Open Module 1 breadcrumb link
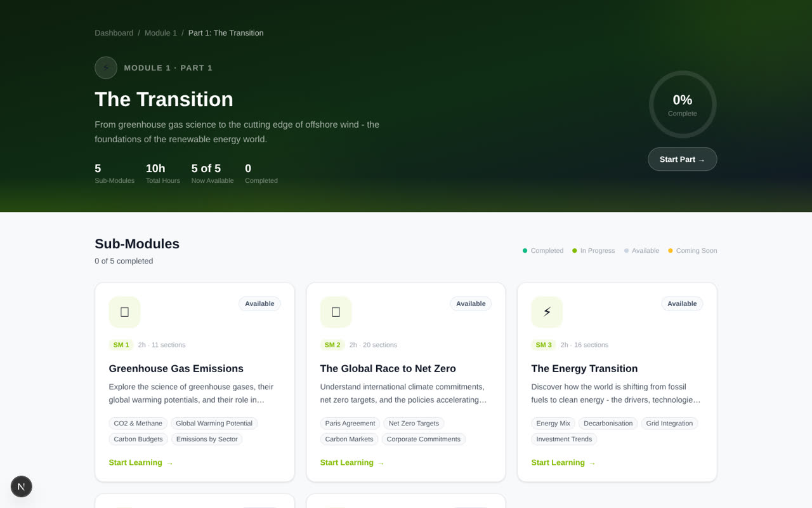This screenshot has width=812, height=508. tap(161, 33)
